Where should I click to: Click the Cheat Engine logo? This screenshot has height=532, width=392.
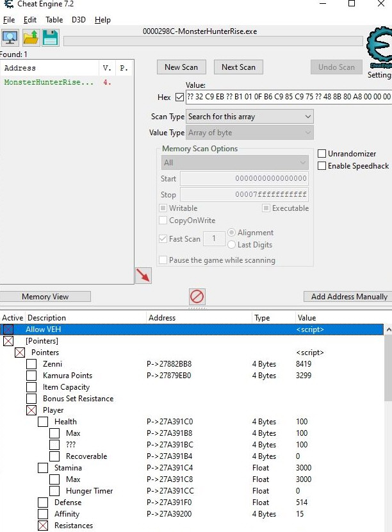(x=380, y=48)
